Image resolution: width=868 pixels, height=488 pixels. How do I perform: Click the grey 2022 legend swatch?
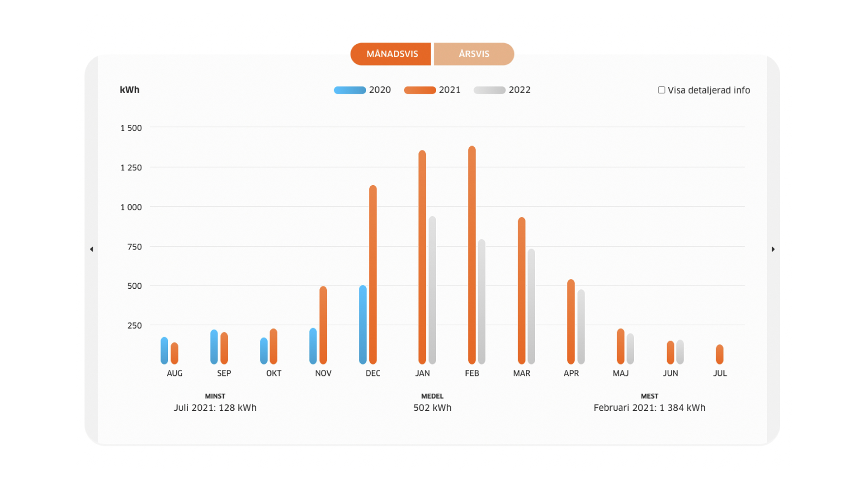489,90
